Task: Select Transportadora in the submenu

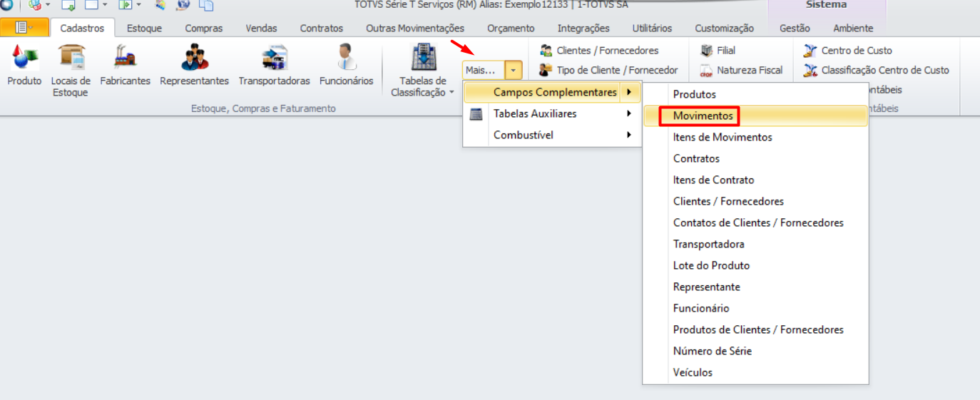Action: pyautogui.click(x=755, y=244)
